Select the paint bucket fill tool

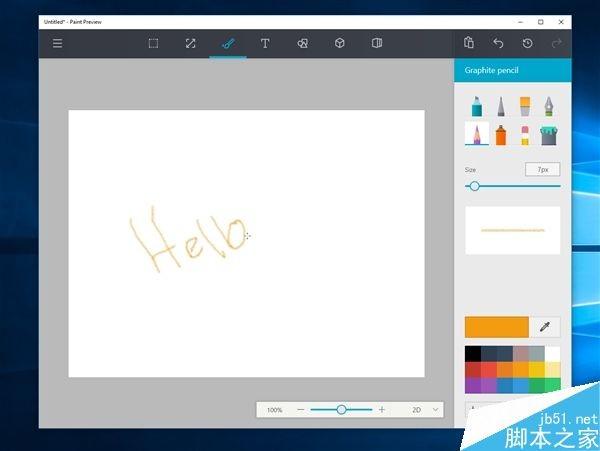(x=549, y=135)
